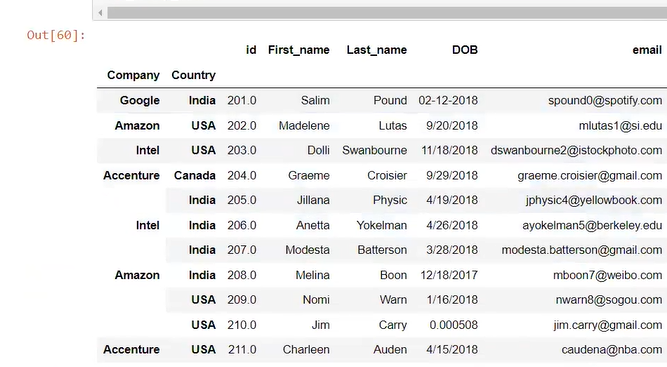Click the First_name column header
Image resolution: width=667 pixels, height=367 pixels.
click(x=299, y=50)
